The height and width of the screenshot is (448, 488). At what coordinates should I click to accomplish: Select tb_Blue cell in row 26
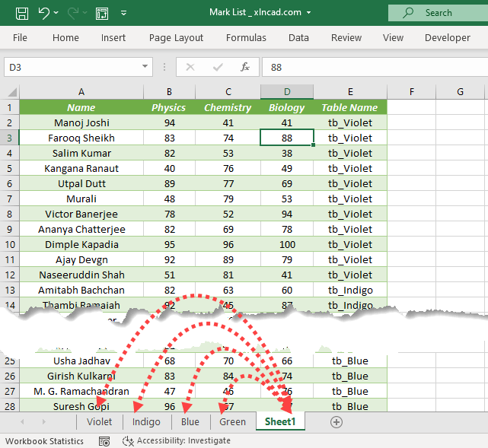[349, 376]
